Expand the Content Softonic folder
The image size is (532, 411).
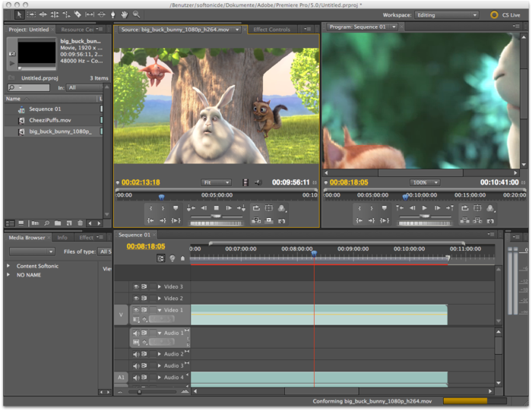(x=9, y=266)
